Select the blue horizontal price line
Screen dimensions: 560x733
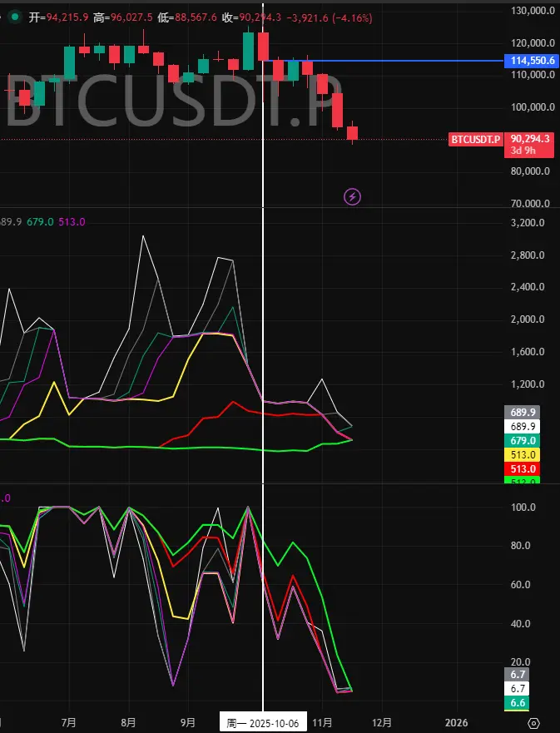(384, 61)
